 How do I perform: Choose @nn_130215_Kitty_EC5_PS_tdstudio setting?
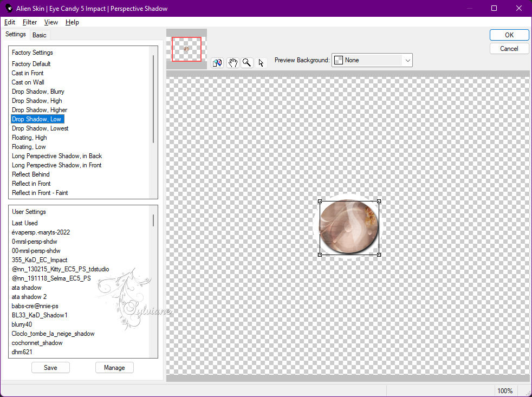(x=60, y=269)
